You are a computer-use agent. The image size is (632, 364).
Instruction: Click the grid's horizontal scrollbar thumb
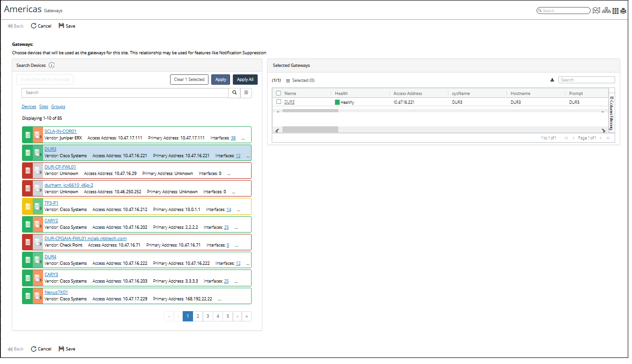(x=310, y=130)
